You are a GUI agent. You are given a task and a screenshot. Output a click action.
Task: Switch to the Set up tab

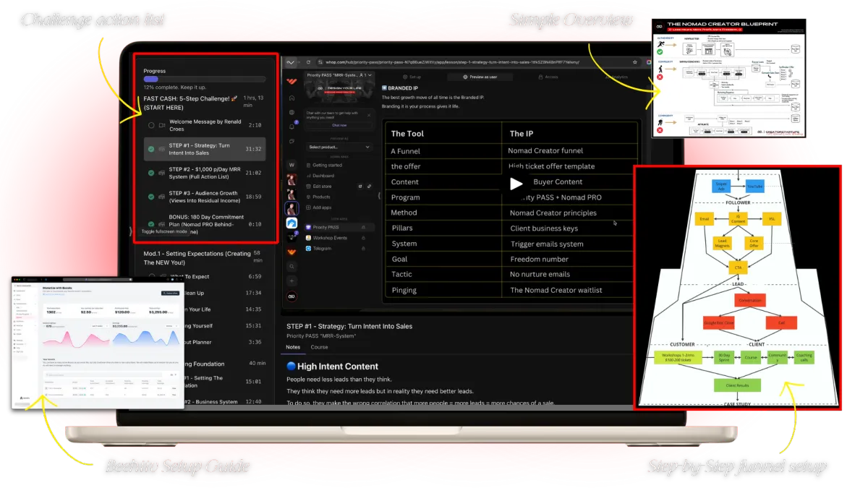click(x=412, y=77)
